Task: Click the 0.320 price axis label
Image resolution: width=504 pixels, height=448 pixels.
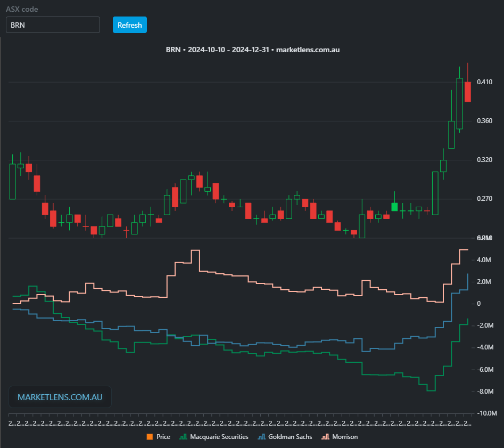Action: pos(484,160)
